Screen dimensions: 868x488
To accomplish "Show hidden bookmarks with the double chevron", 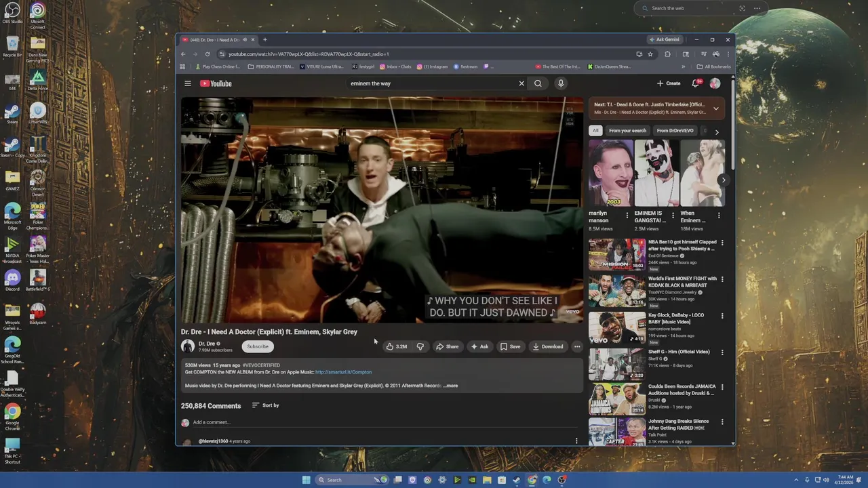I will pos(683,66).
